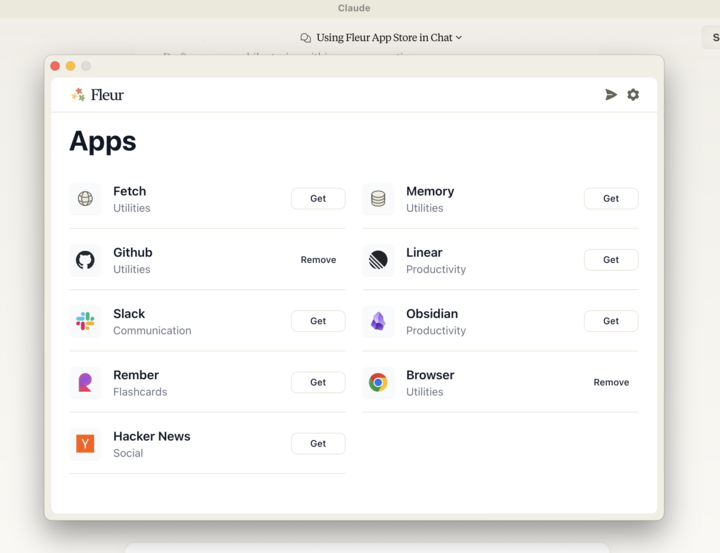Screen dimensions: 720x553
Task: Remove the Github app
Action: (x=318, y=260)
